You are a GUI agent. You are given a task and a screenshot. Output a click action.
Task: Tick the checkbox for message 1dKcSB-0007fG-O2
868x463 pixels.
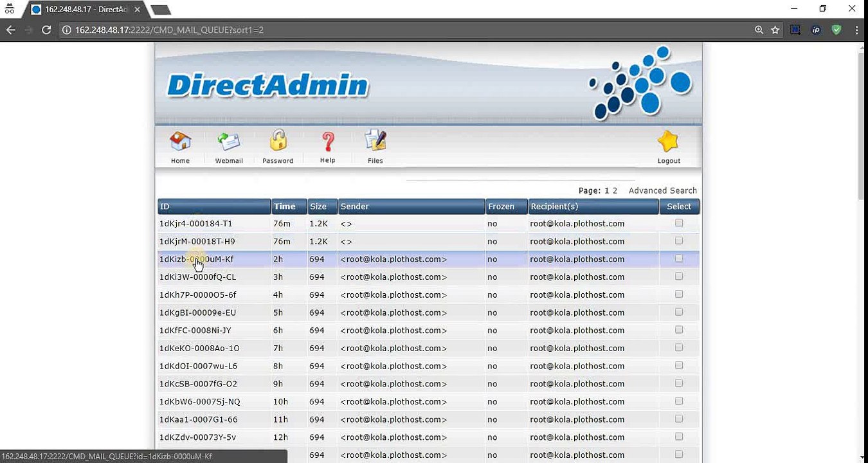[678, 383]
